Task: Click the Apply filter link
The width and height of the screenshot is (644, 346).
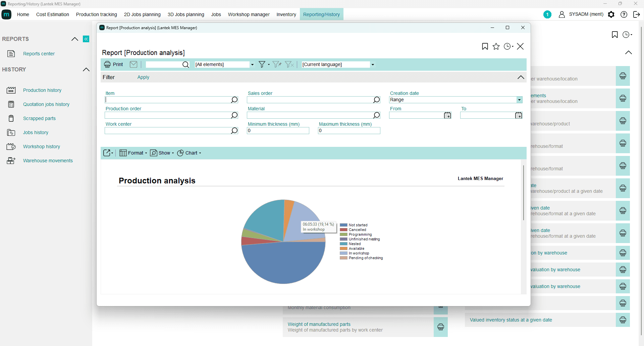Action: point(143,77)
